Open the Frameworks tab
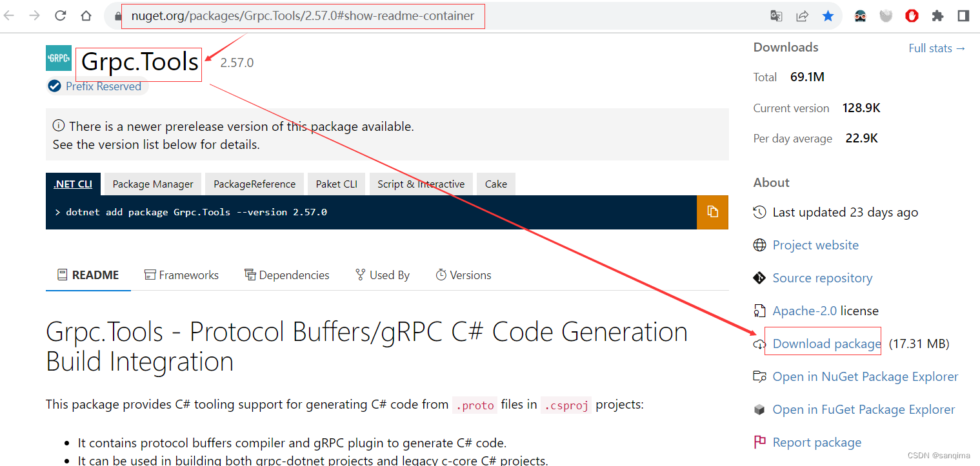980x466 pixels. coord(181,275)
